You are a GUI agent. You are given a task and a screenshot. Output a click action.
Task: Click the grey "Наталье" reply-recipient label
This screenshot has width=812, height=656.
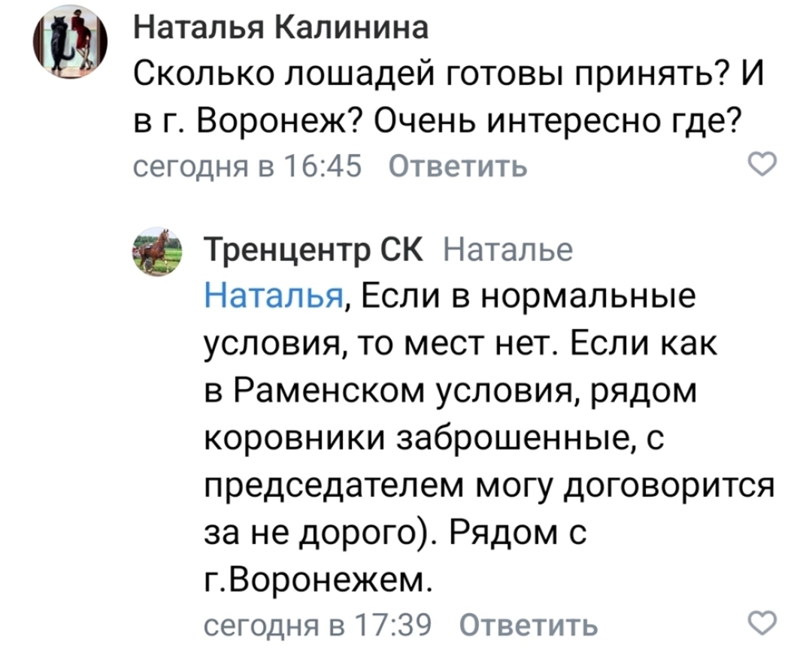click(507, 249)
